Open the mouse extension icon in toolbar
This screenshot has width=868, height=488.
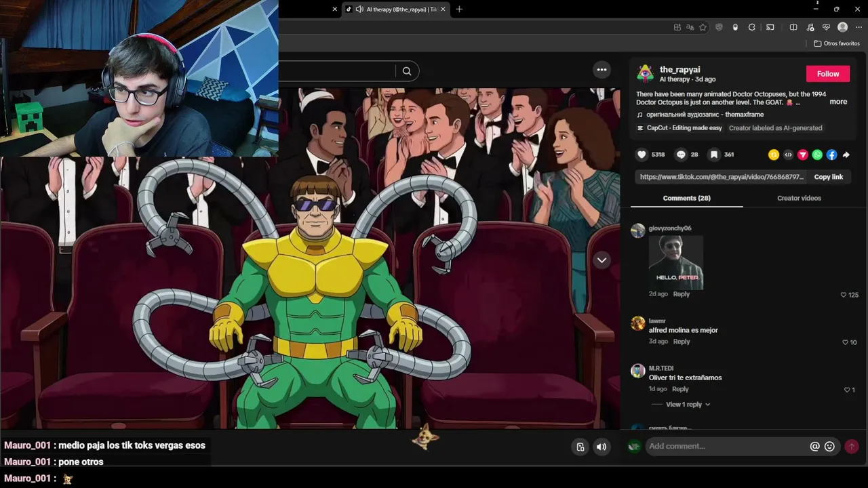click(x=736, y=27)
